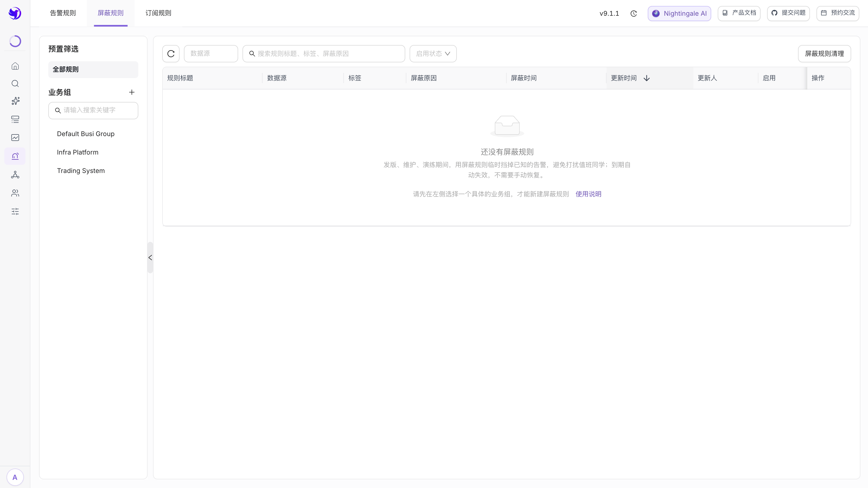Click the 标签 column header

pyautogui.click(x=375, y=78)
